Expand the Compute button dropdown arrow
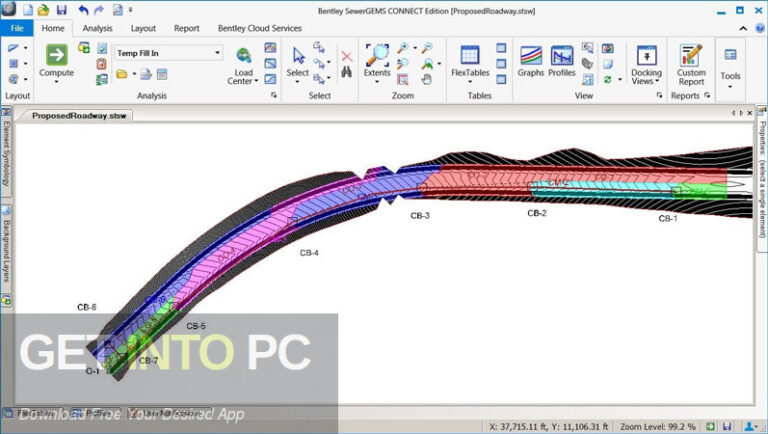 [x=56, y=82]
